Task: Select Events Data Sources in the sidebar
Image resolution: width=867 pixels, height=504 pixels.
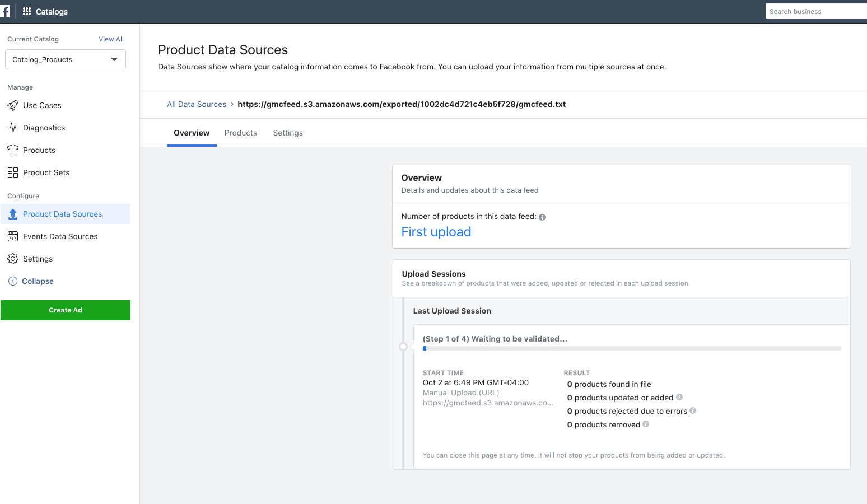Action: click(66, 236)
